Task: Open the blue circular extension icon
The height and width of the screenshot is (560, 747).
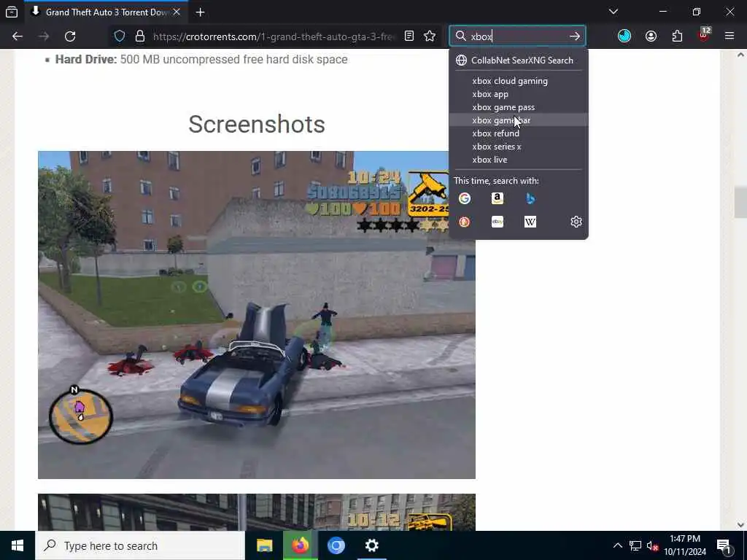Action: 624,36
